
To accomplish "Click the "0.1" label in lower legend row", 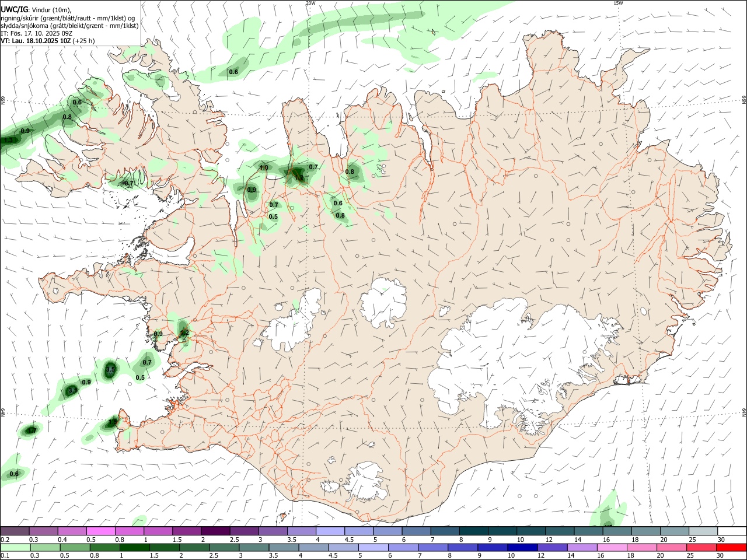I will tap(5, 555).
